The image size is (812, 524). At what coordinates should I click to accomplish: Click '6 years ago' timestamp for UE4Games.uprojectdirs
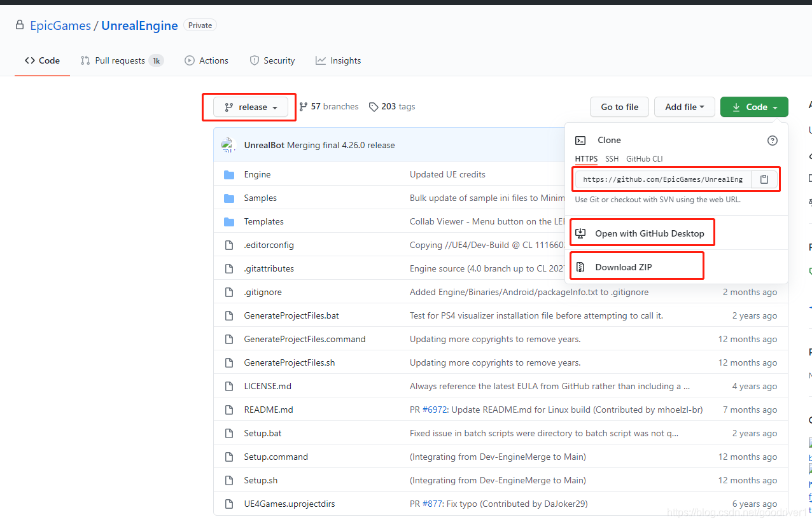tap(755, 504)
